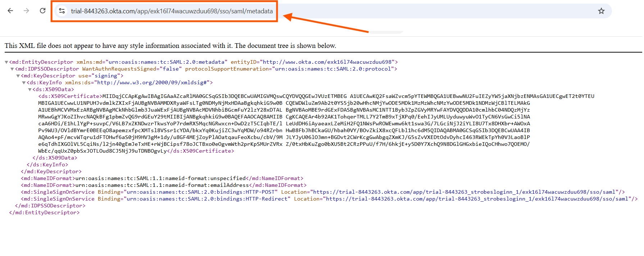Click the entityID attribute value

click(x=327, y=62)
